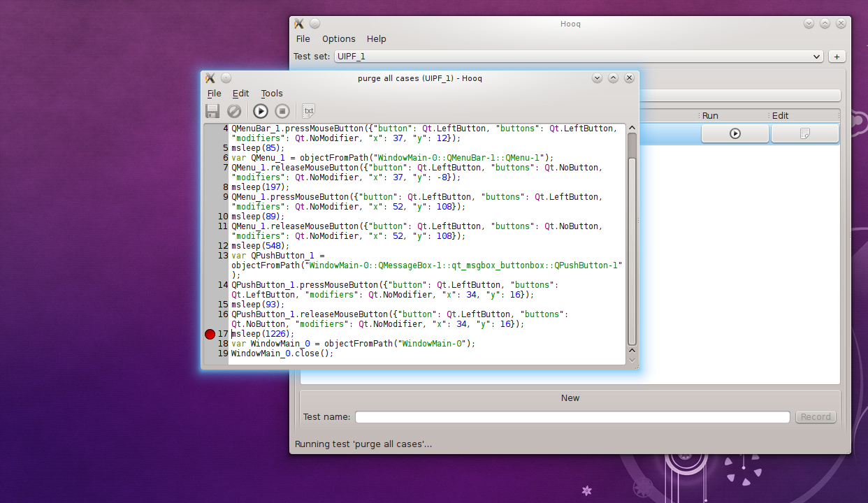Open the Options menu in Hooq window
Viewport: 868px width, 503px height.
point(338,39)
